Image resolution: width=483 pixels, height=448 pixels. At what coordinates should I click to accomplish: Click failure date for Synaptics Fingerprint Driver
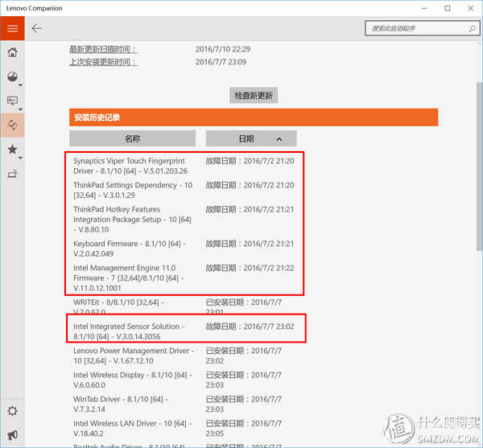pyautogui.click(x=250, y=161)
